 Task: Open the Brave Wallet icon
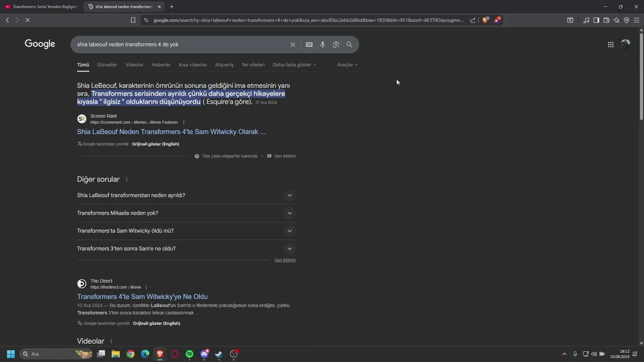click(606, 20)
